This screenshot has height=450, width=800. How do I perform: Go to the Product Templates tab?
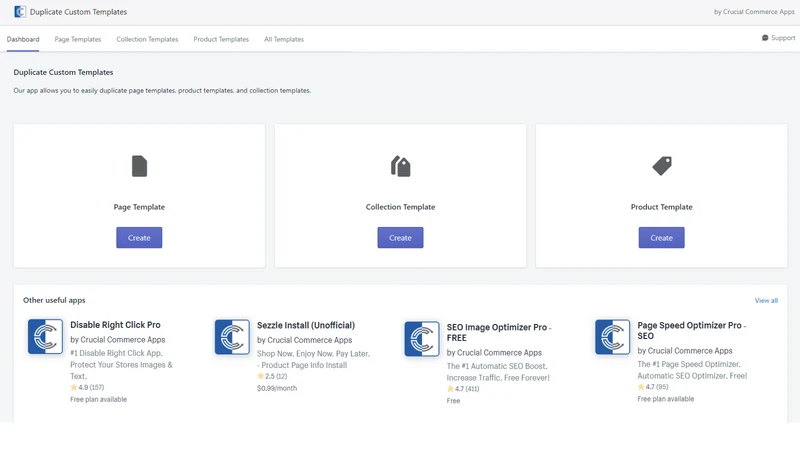(x=221, y=39)
